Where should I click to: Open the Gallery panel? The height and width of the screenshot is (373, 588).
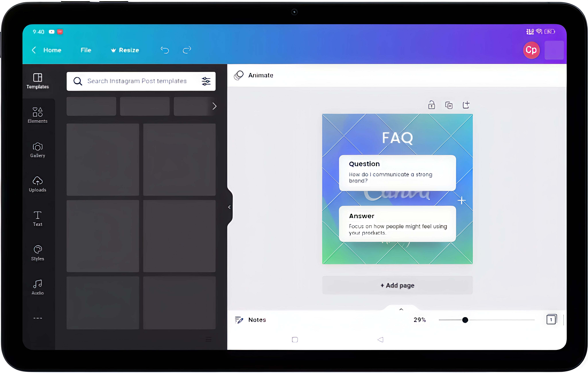point(38,150)
